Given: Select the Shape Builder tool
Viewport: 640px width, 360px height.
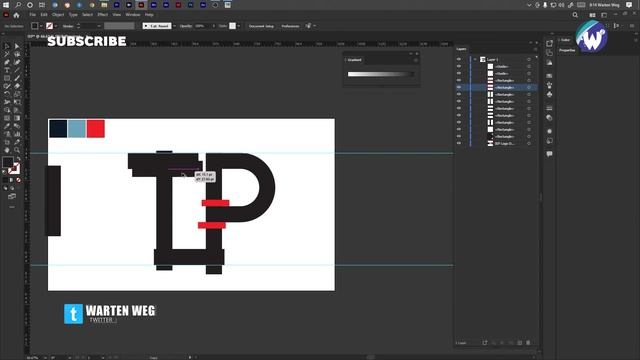Looking at the screenshot, I should click(7, 110).
